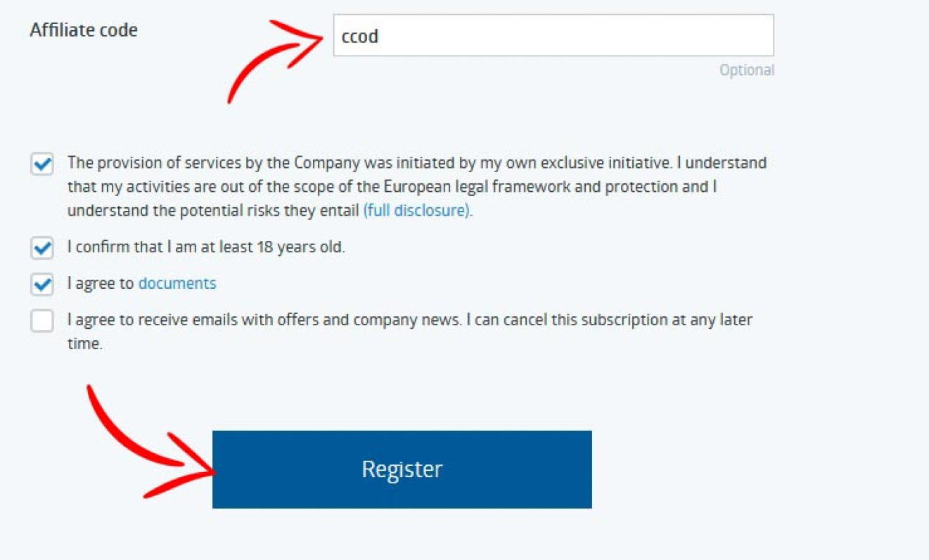Image resolution: width=929 pixels, height=560 pixels.
Task: Uncheck the I agree to documents checkbox
Action: click(x=42, y=285)
